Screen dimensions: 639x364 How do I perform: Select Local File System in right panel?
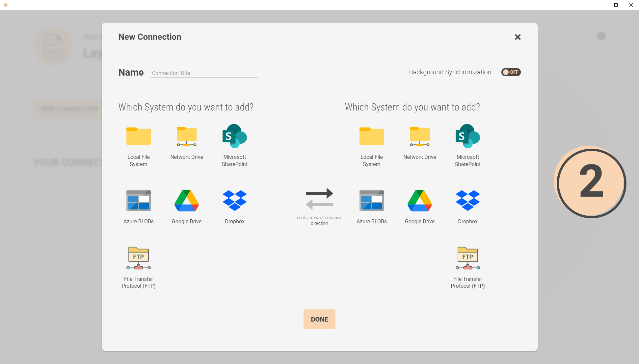pyautogui.click(x=372, y=136)
